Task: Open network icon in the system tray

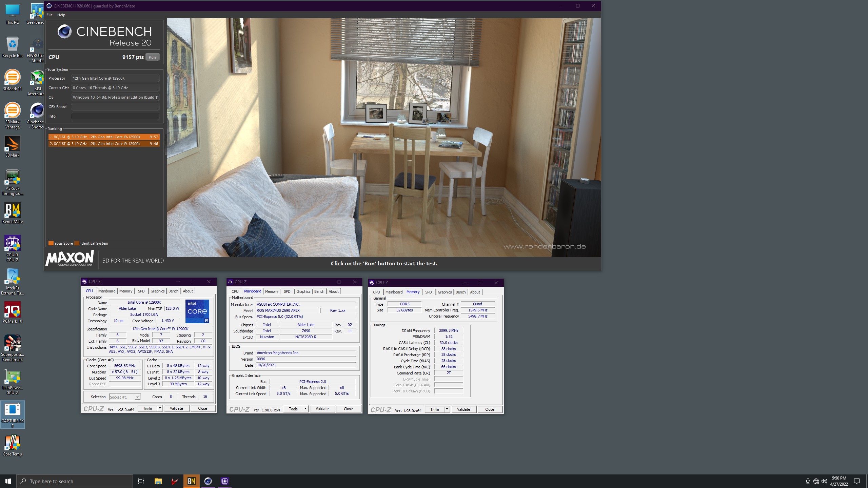Action: (x=816, y=481)
